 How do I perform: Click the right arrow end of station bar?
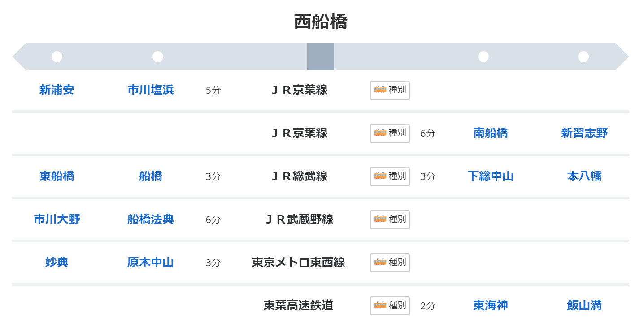622,57
